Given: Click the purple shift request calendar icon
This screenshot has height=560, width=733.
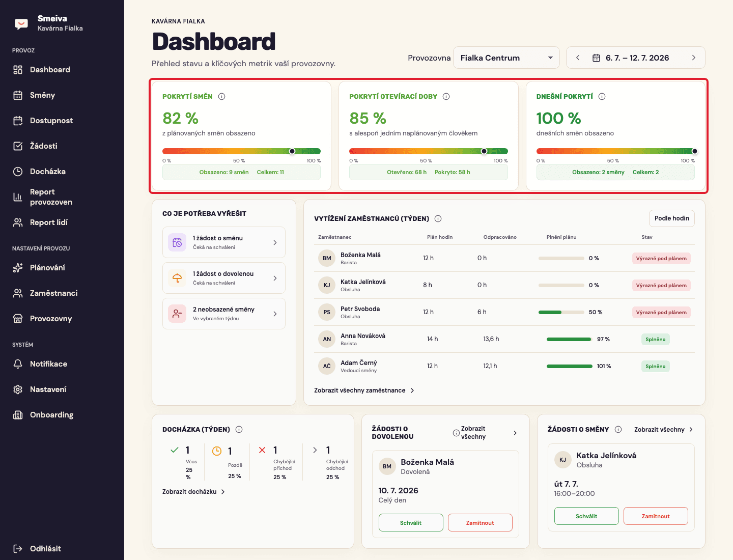Looking at the screenshot, I should tap(177, 242).
